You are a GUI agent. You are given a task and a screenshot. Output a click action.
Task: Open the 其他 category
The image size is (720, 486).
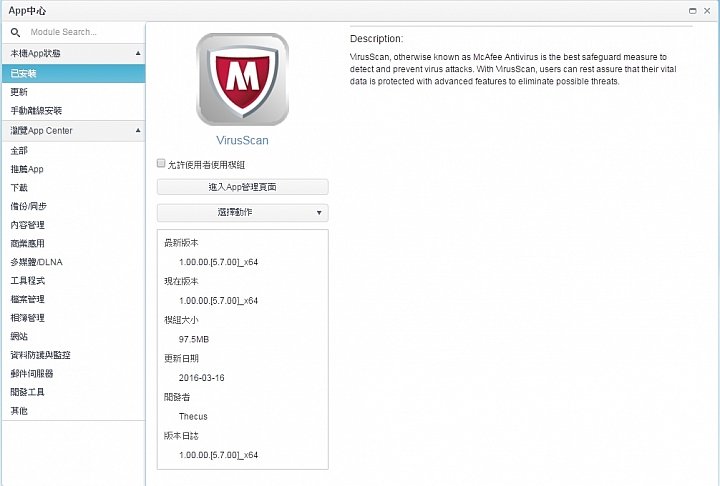[73, 411]
